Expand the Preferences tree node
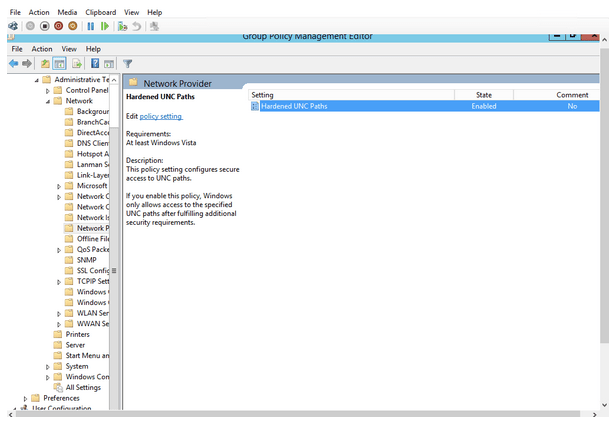The image size is (613, 421). [25, 399]
